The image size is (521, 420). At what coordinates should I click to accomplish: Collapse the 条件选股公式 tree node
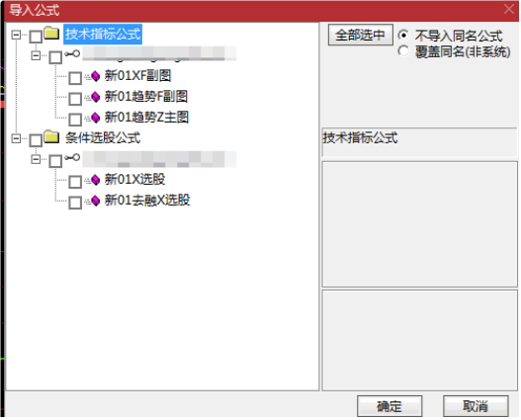(x=16, y=138)
